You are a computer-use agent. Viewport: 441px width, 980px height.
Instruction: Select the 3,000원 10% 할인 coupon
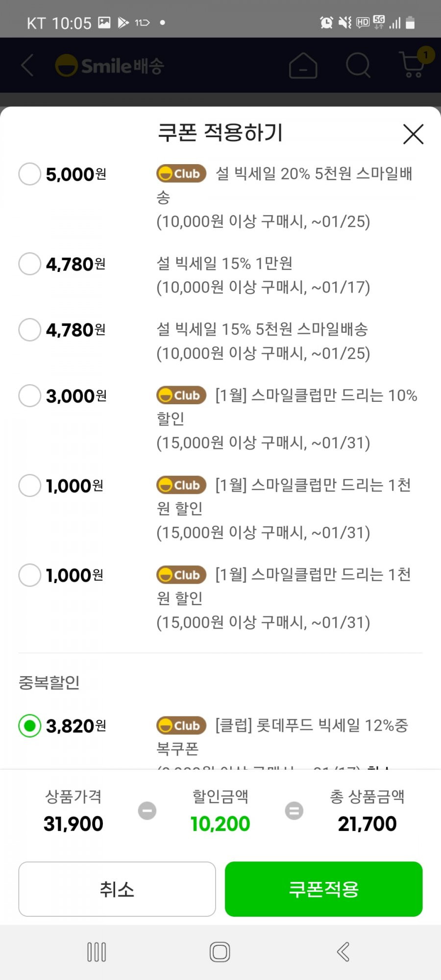click(x=29, y=395)
